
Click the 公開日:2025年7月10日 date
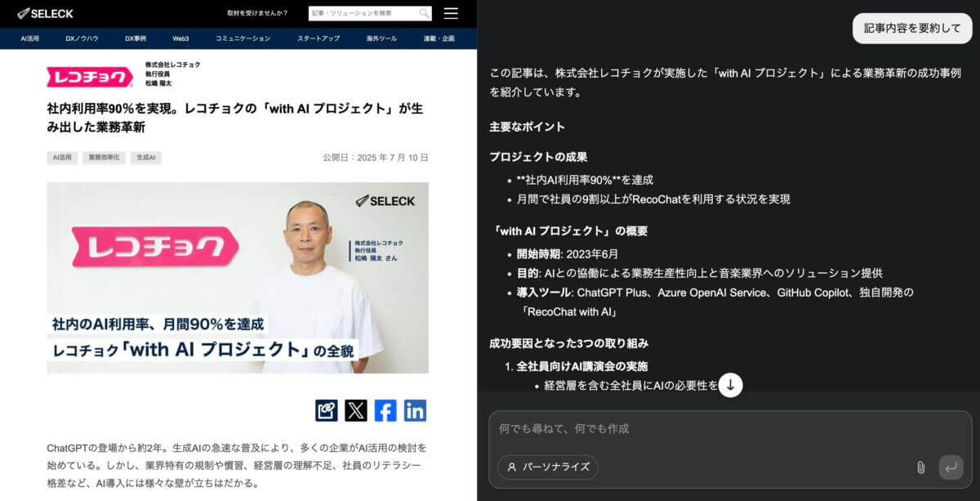coord(375,157)
